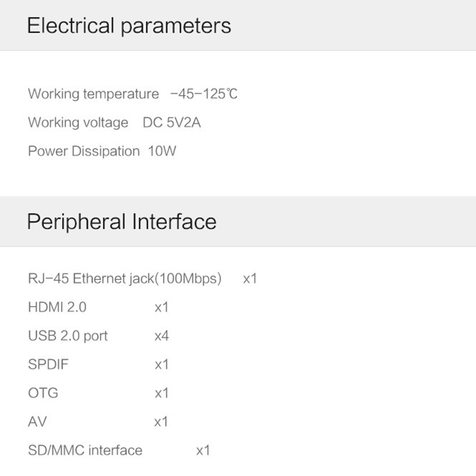The width and height of the screenshot is (476, 476).
Task: Click the Electrical parameters heading
Action: [129, 26]
